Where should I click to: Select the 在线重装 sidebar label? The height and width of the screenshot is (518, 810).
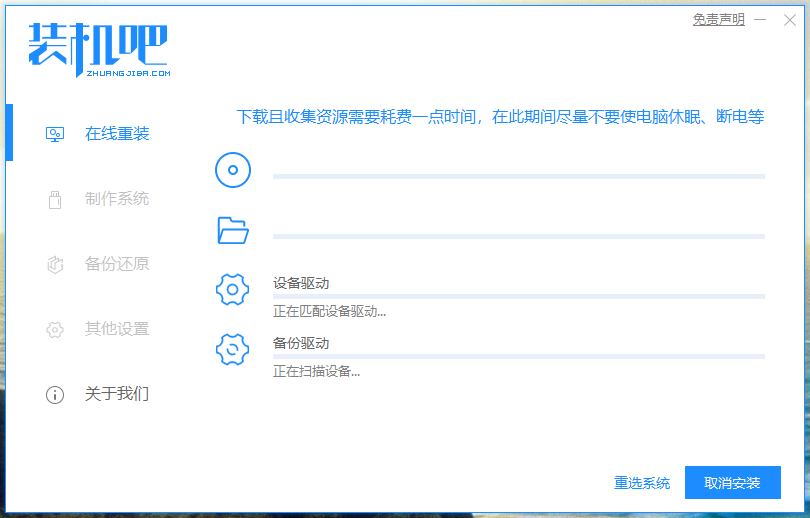pyautogui.click(x=117, y=134)
